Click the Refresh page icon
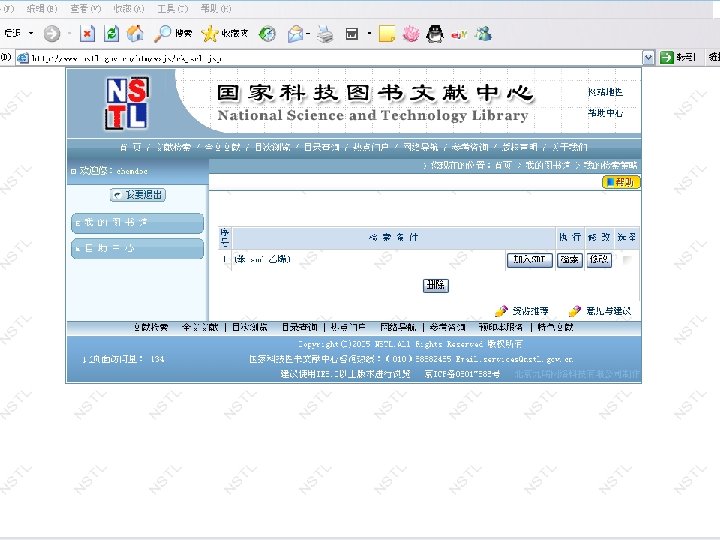Image resolution: width=720 pixels, height=540 pixels. click(x=111, y=34)
